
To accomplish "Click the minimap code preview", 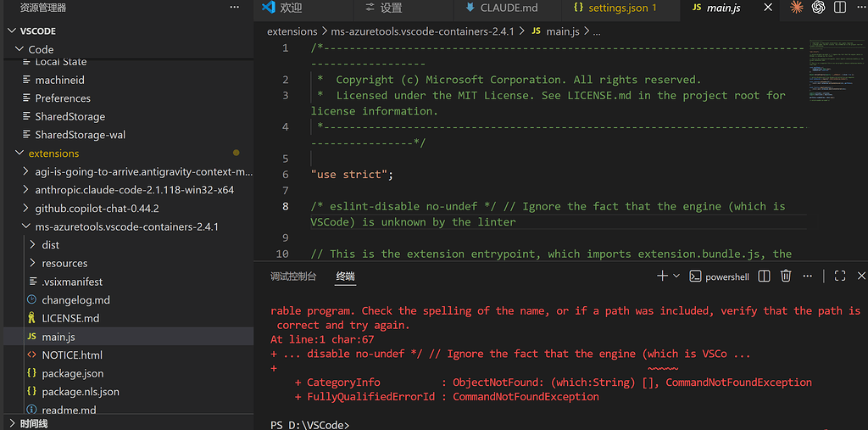I will [837, 71].
